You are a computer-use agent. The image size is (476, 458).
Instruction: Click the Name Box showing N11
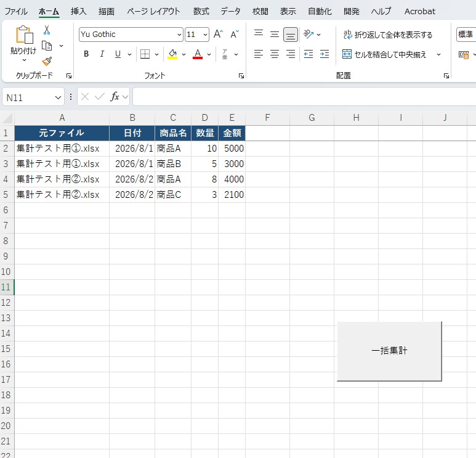pos(28,97)
